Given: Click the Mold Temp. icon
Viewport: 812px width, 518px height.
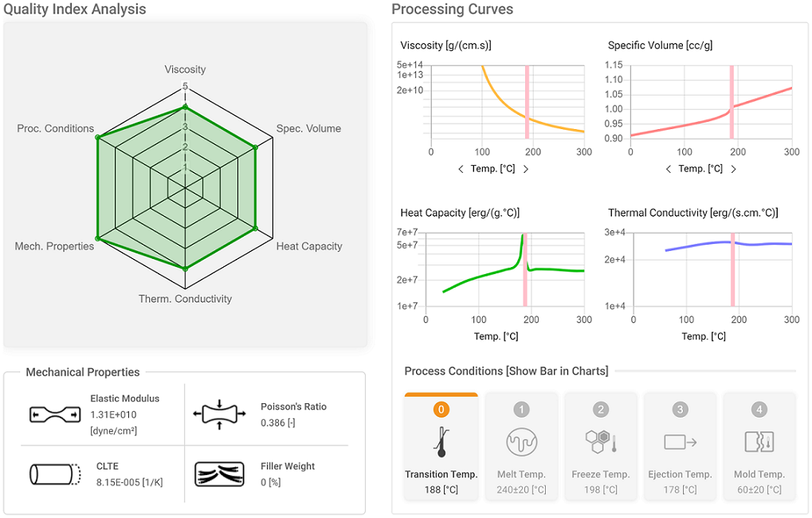Looking at the screenshot, I should 759,441.
